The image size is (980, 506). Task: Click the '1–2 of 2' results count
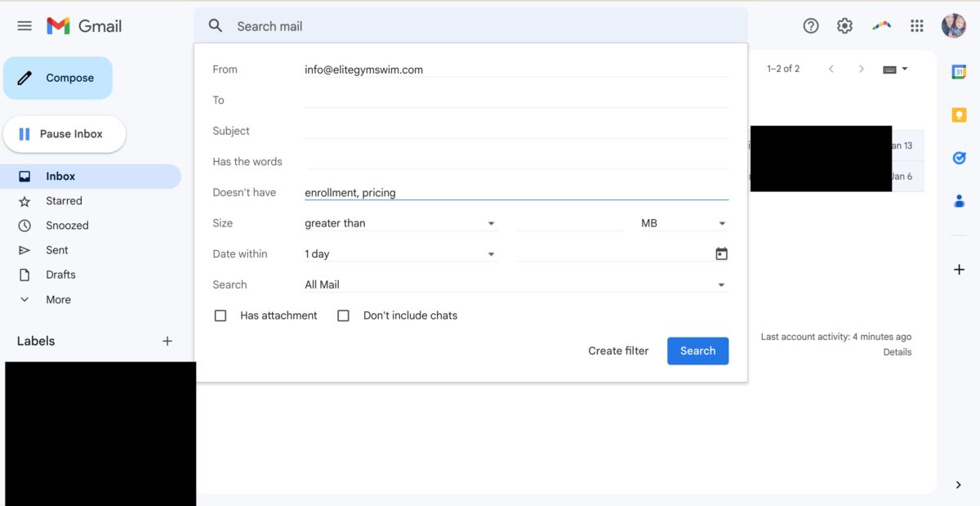(783, 69)
